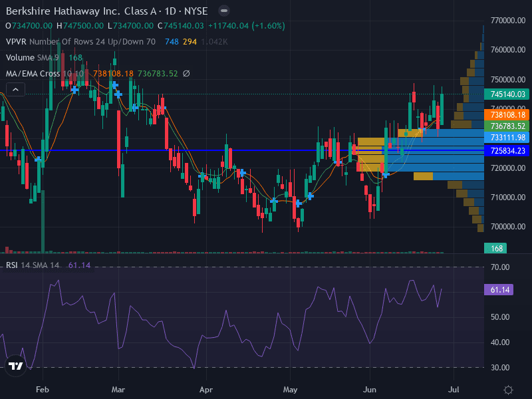Click the MA/EMA Cross legend

point(45,73)
